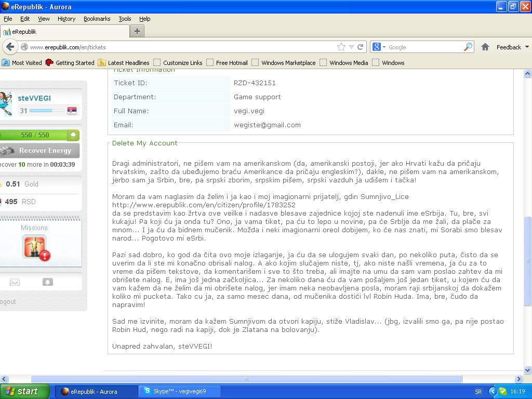Open alerts notification icon in sidebar

(x=47, y=282)
